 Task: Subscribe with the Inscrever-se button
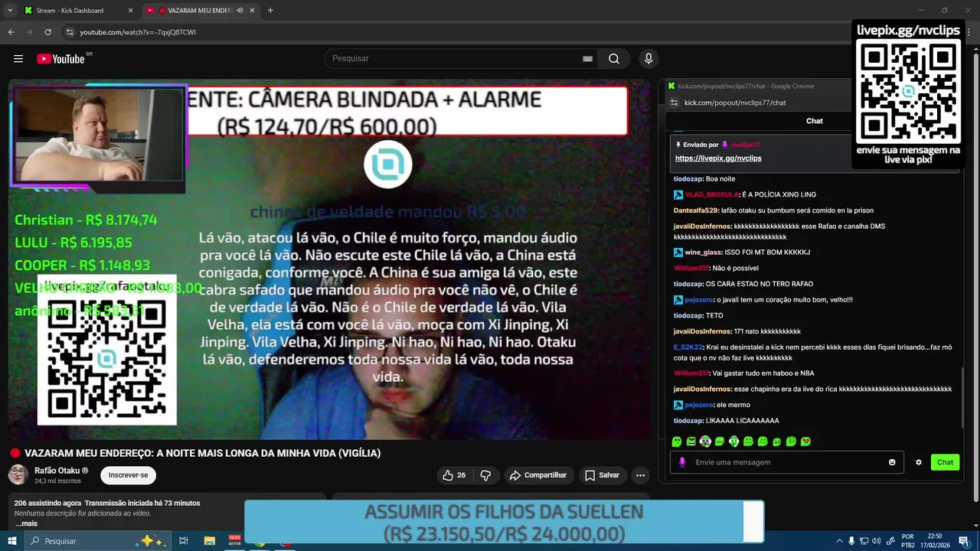pyautogui.click(x=128, y=475)
